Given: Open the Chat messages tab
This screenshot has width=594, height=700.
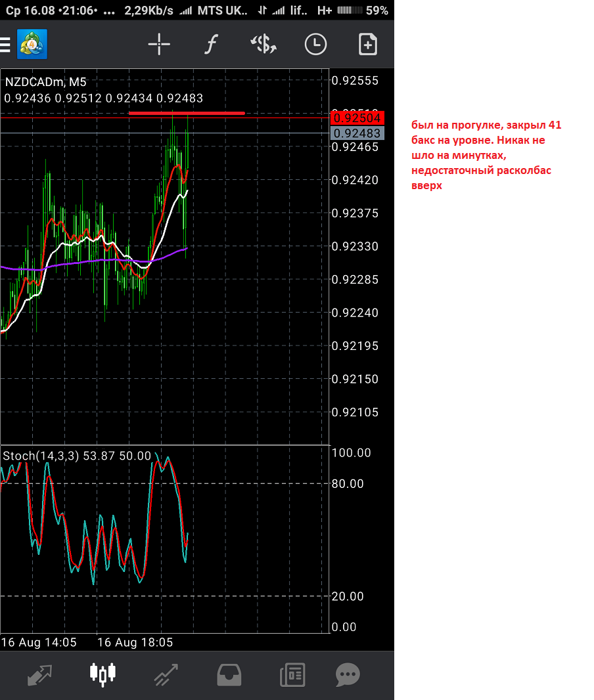Looking at the screenshot, I should (x=348, y=674).
